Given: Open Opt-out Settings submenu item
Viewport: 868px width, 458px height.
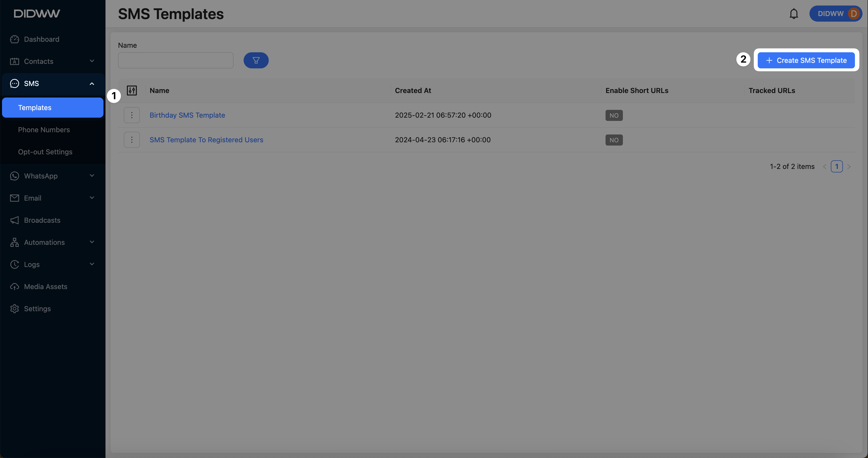Looking at the screenshot, I should [x=45, y=152].
